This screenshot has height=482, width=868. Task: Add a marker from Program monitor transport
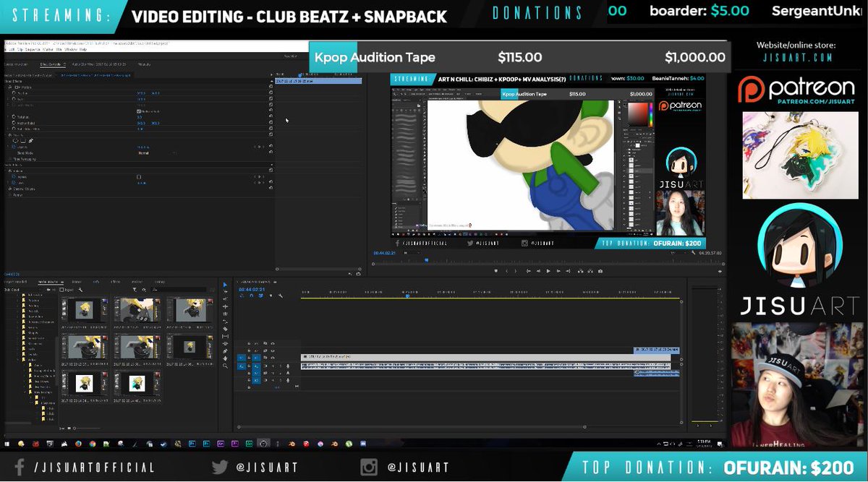tap(496, 271)
